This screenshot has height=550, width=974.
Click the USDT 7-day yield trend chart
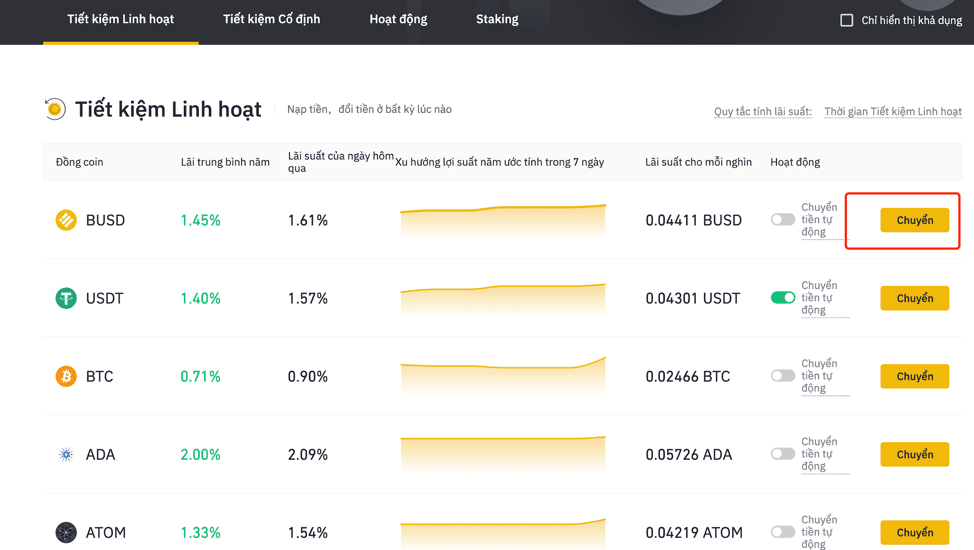click(503, 299)
